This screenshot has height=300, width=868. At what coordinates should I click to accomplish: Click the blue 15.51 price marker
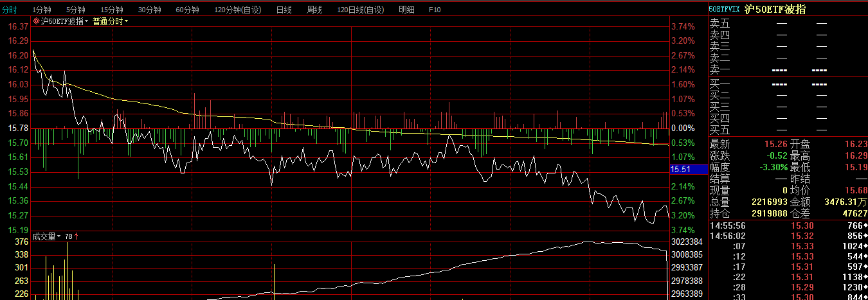[688, 169]
